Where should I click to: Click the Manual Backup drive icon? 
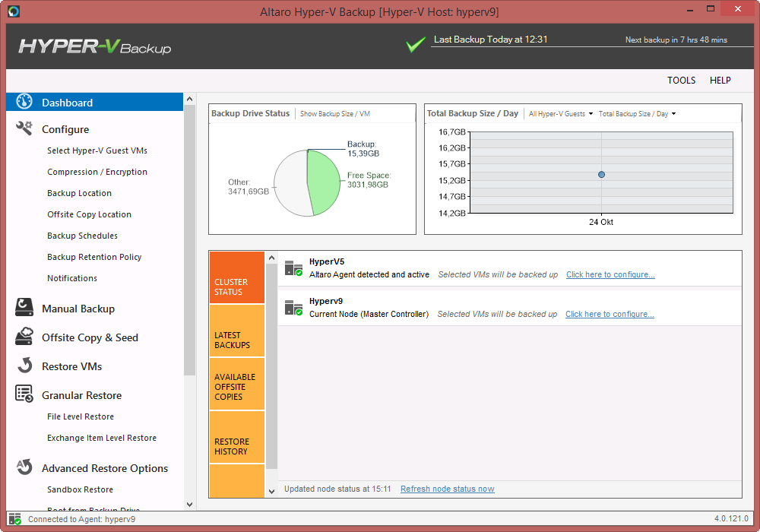pos(24,307)
